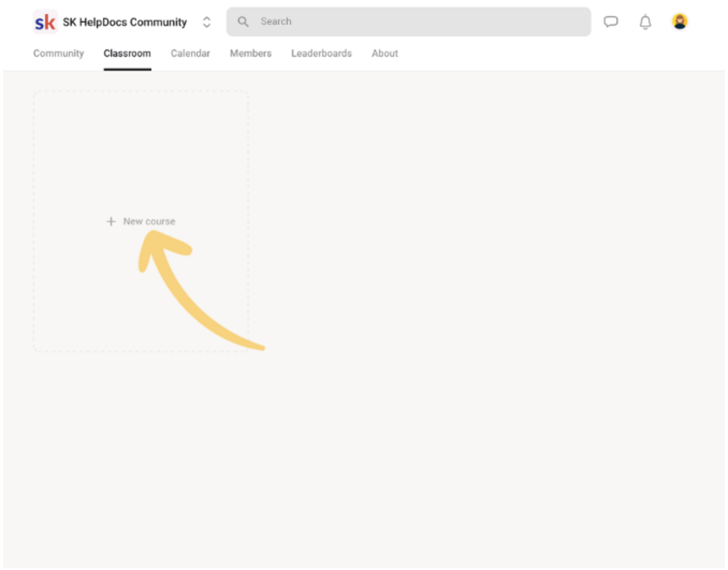The image size is (728, 570).
Task: Click the SK HelpDocs Community title
Action: pos(124,22)
